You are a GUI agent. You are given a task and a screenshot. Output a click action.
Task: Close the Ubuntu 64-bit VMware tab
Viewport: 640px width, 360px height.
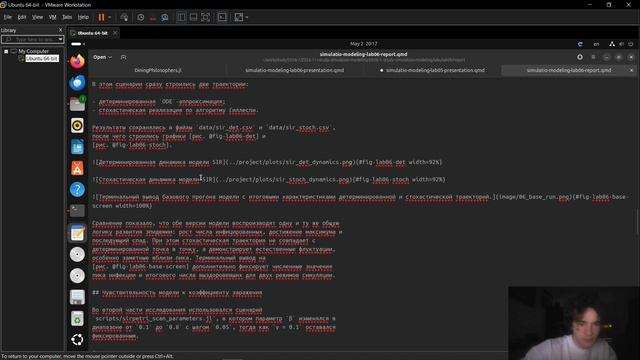point(115,33)
